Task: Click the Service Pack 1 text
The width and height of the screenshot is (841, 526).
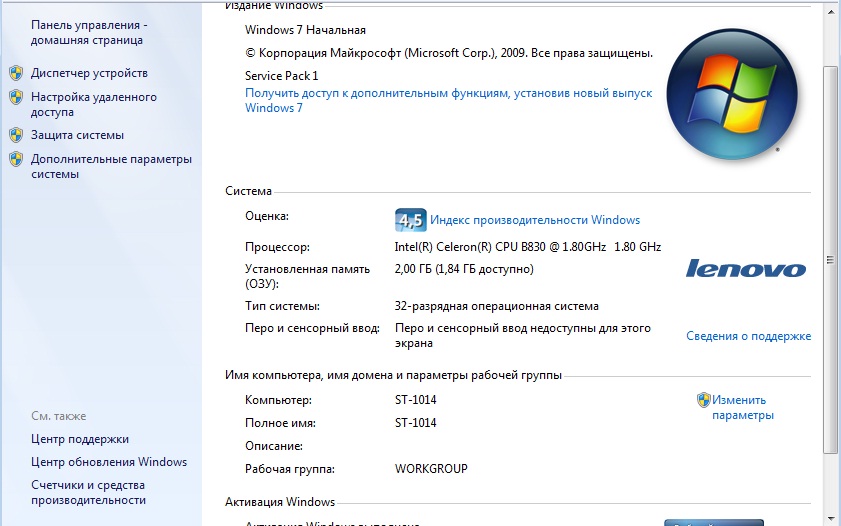Action: point(282,76)
